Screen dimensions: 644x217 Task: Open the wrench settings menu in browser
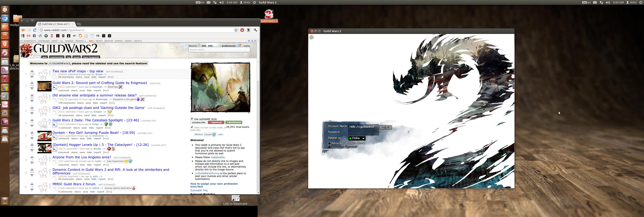(255, 30)
